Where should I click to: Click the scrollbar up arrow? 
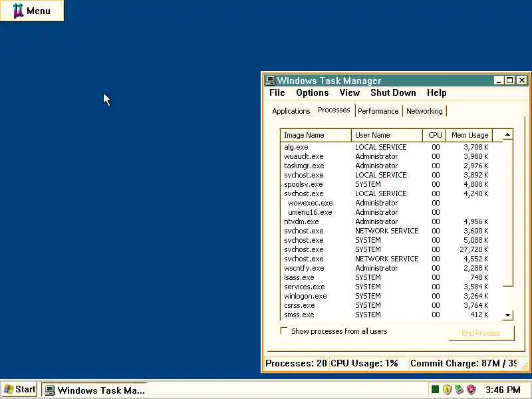click(507, 135)
